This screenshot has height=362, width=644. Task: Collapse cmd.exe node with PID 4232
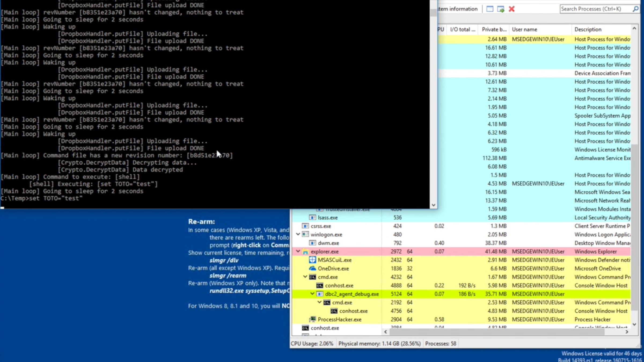(x=305, y=276)
